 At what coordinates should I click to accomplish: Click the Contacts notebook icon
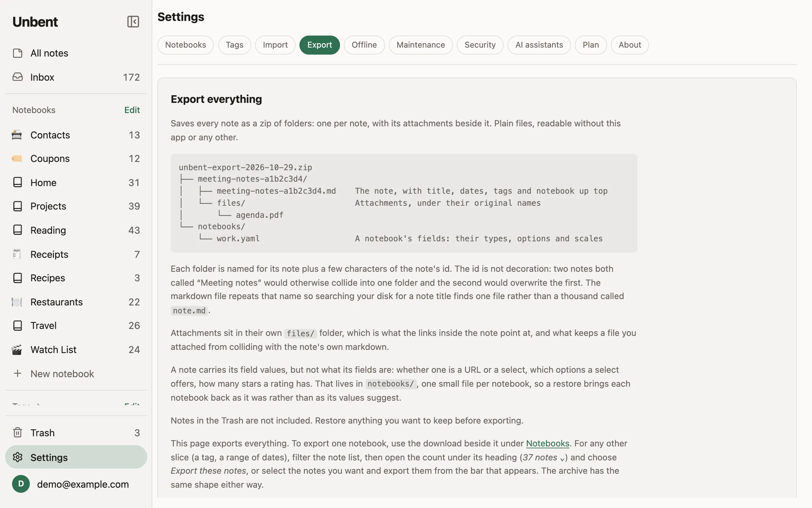pyautogui.click(x=17, y=135)
